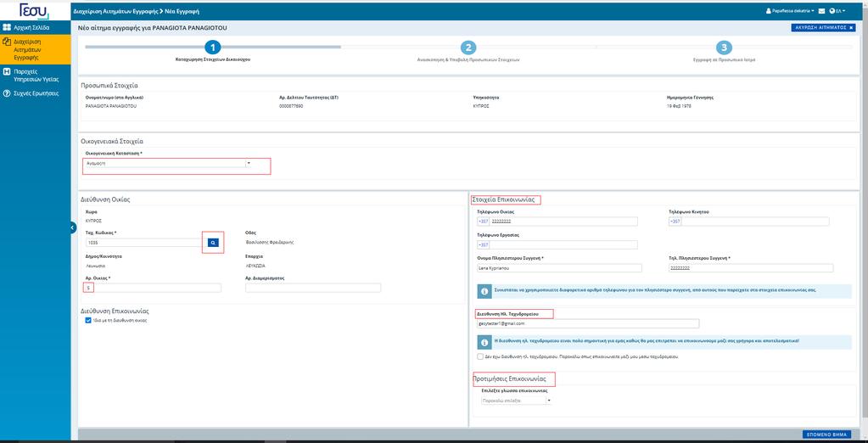Click the Ταχ. Κώδικας input field

pyautogui.click(x=145, y=243)
